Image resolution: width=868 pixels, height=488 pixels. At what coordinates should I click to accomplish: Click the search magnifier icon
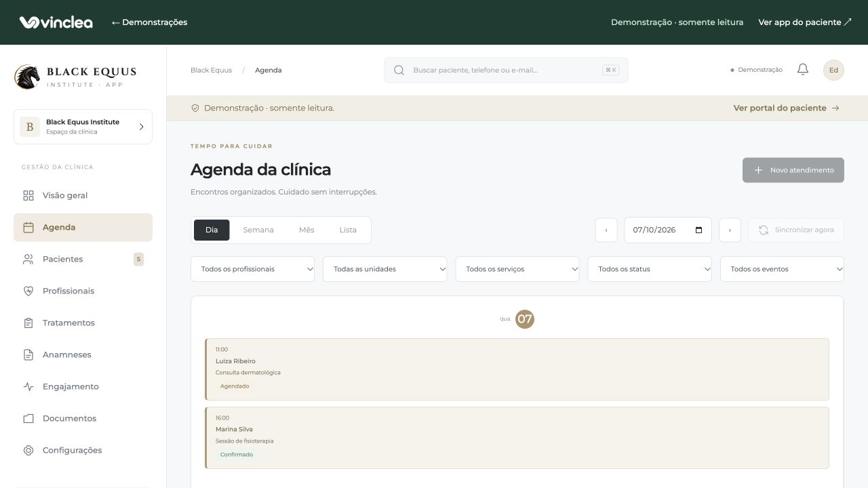pyautogui.click(x=399, y=70)
